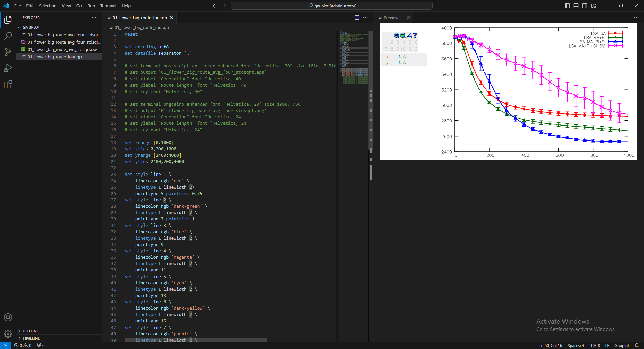Click the editor minimap
This screenshot has height=349, width=644.
coord(354,57)
